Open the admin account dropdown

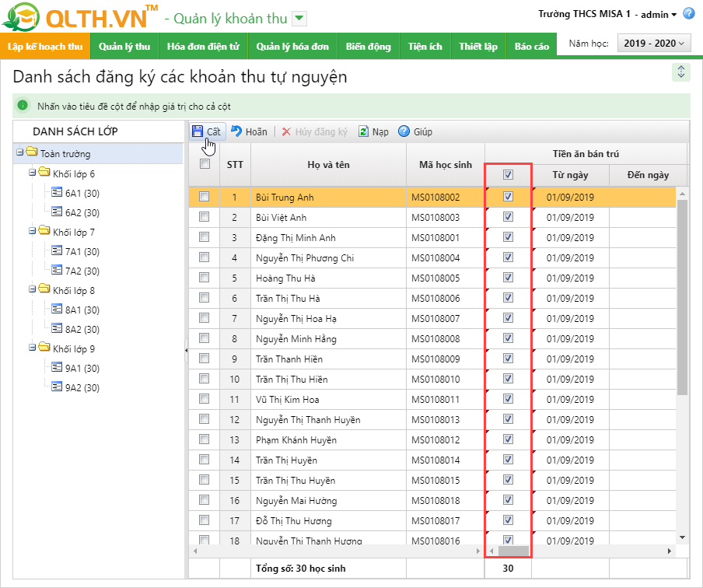[659, 14]
